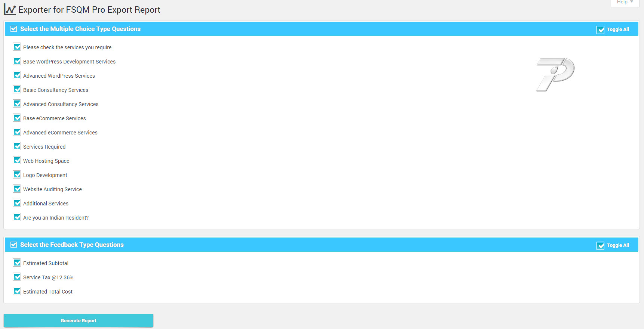This screenshot has height=329, width=644.
Task: Click check icon in Feedback Type header
Action: tap(14, 245)
